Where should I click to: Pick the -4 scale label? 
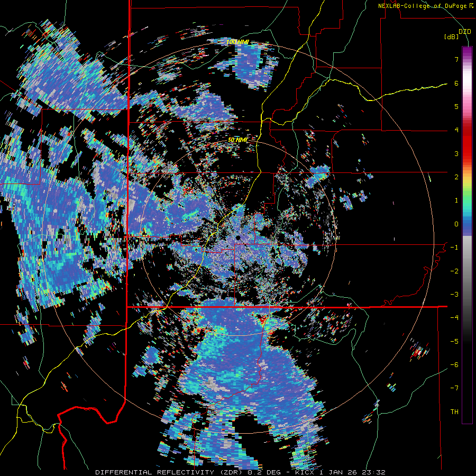(x=454, y=317)
